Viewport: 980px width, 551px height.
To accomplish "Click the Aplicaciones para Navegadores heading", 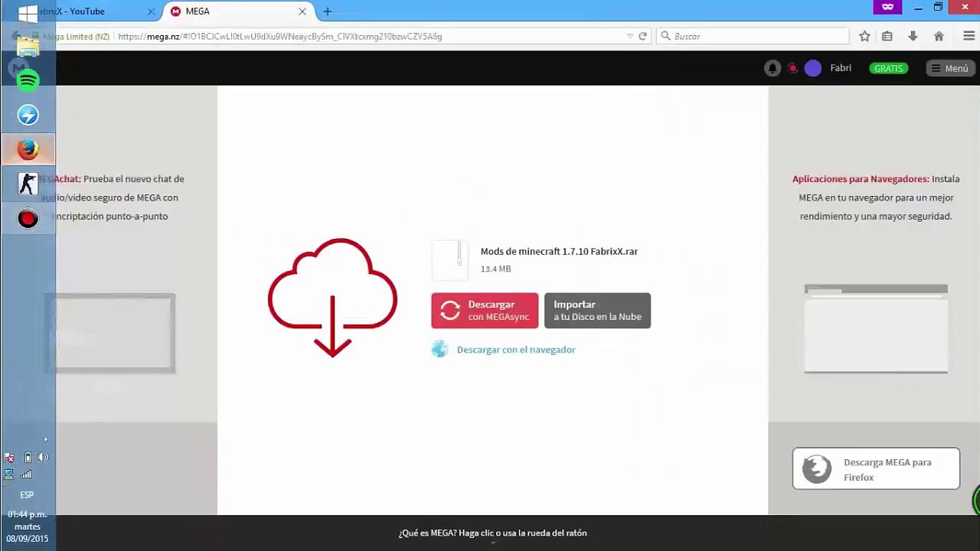I will [861, 179].
